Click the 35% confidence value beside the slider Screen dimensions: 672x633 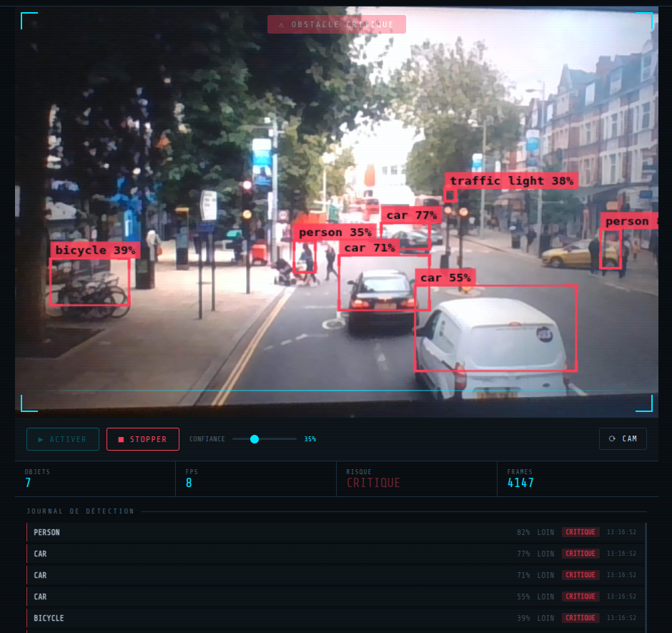tap(310, 439)
